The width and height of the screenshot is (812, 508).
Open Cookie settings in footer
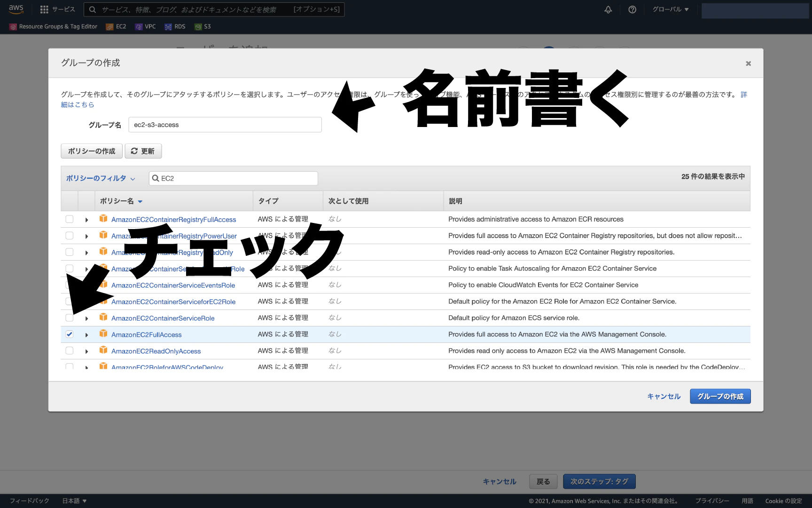(x=783, y=501)
